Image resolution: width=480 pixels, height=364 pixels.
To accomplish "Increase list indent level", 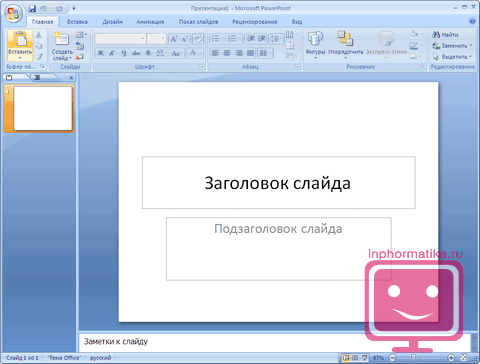I will pos(262,39).
